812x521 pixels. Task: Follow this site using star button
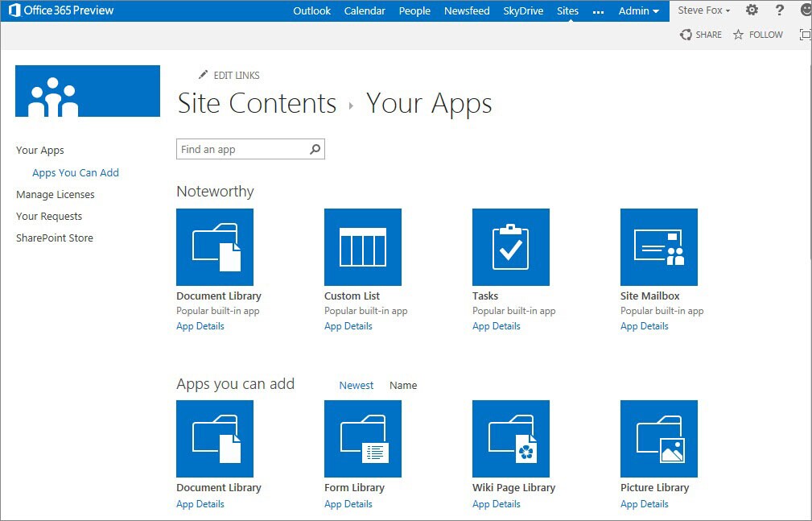coord(757,35)
